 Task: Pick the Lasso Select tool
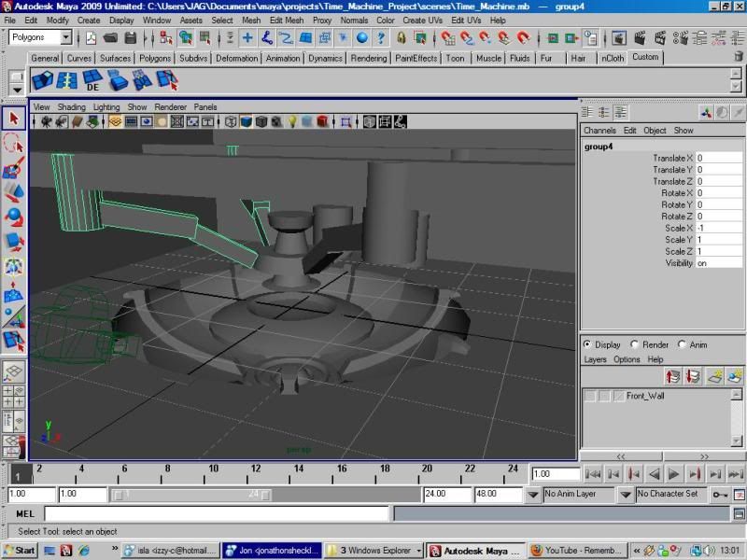tap(13, 143)
